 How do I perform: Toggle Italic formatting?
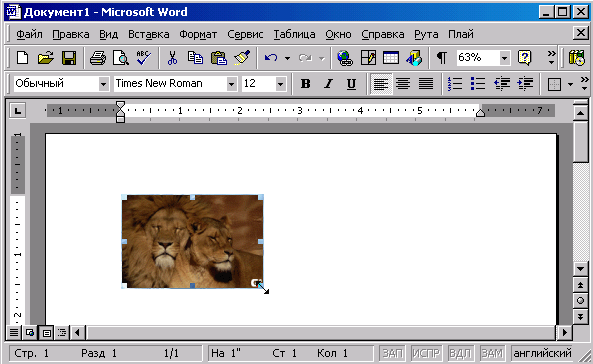[329, 84]
